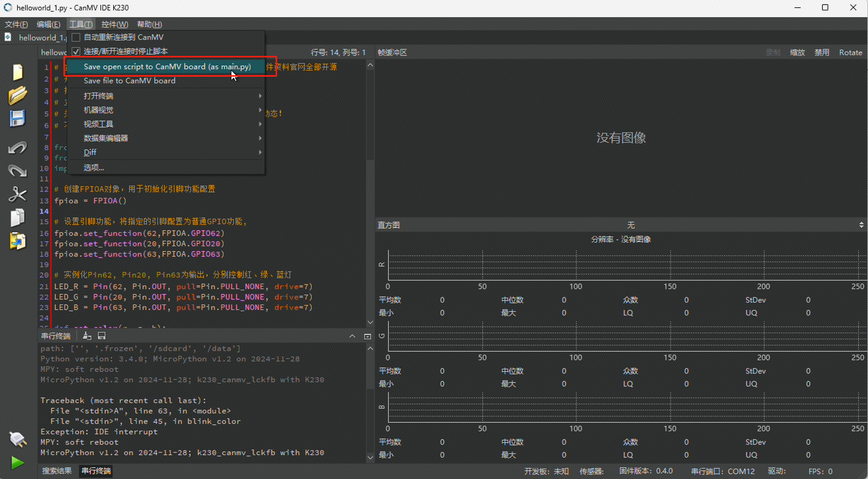The height and width of the screenshot is (479, 868).
Task: Toggle stop script on connect/disconnect checkbox
Action: click(76, 51)
